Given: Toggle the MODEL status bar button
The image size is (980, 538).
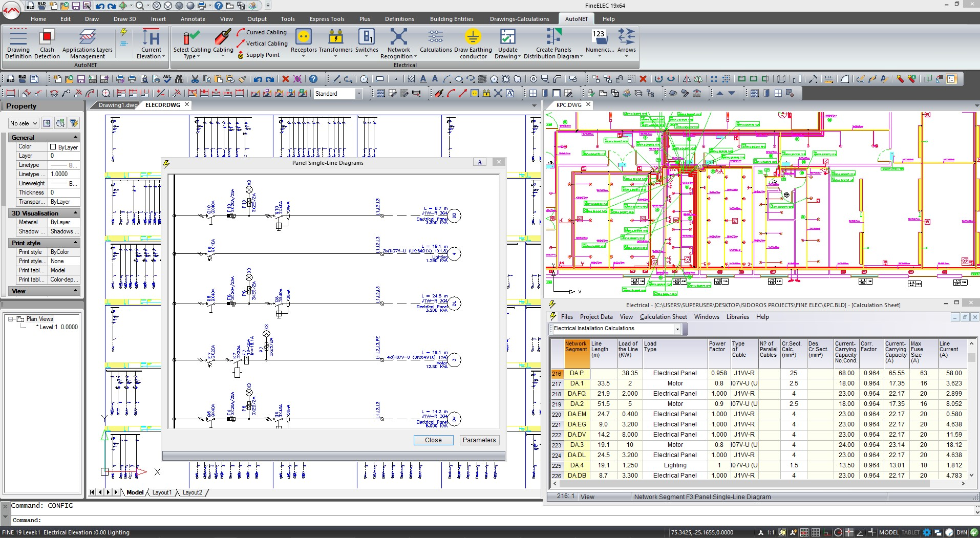Looking at the screenshot, I should [x=888, y=532].
